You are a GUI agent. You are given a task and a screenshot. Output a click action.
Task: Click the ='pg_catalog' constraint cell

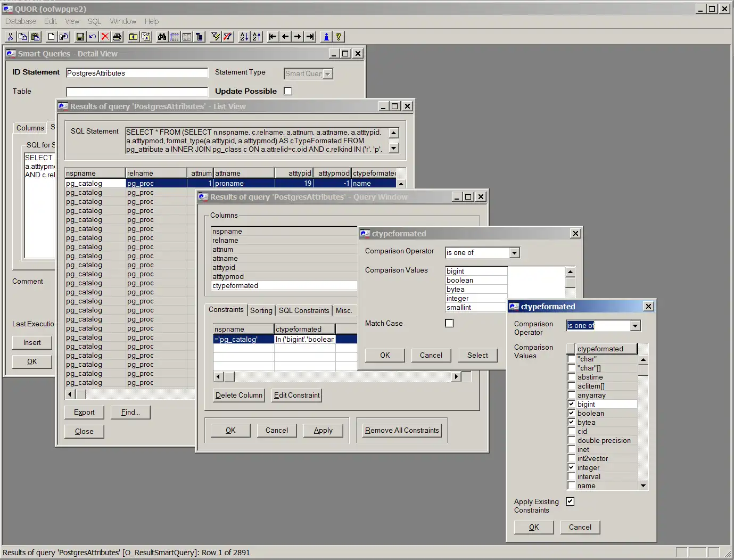(x=244, y=339)
